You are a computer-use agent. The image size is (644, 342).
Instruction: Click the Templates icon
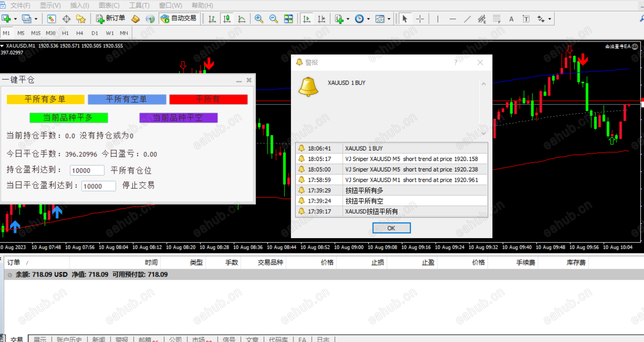[x=380, y=19]
